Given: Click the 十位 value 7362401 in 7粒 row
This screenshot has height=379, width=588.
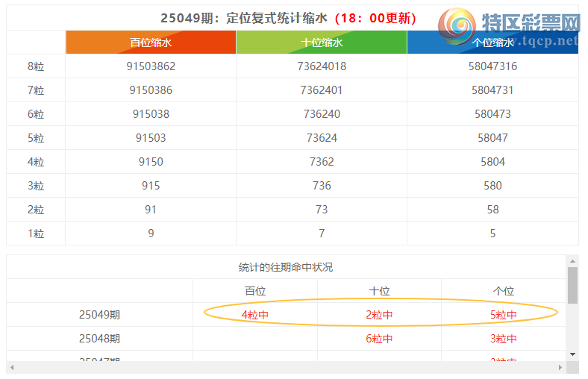Looking at the screenshot, I should [322, 90].
